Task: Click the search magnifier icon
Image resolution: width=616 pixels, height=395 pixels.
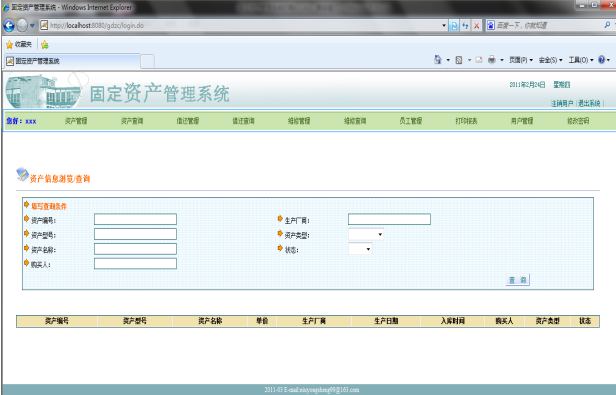Action: (607, 25)
